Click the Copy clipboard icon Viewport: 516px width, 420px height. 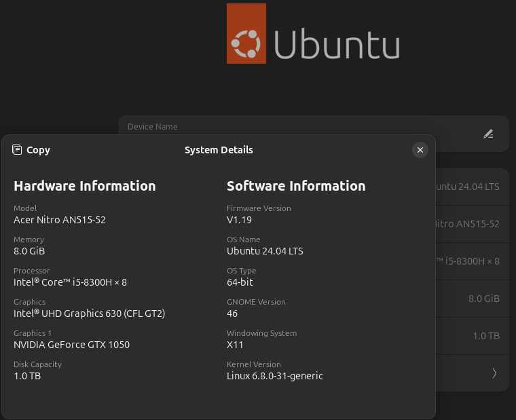click(x=18, y=150)
